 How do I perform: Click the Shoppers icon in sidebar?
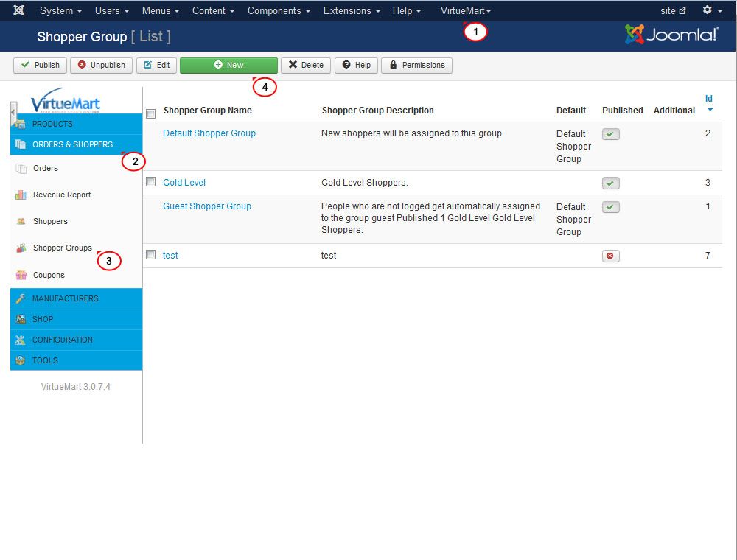[21, 221]
